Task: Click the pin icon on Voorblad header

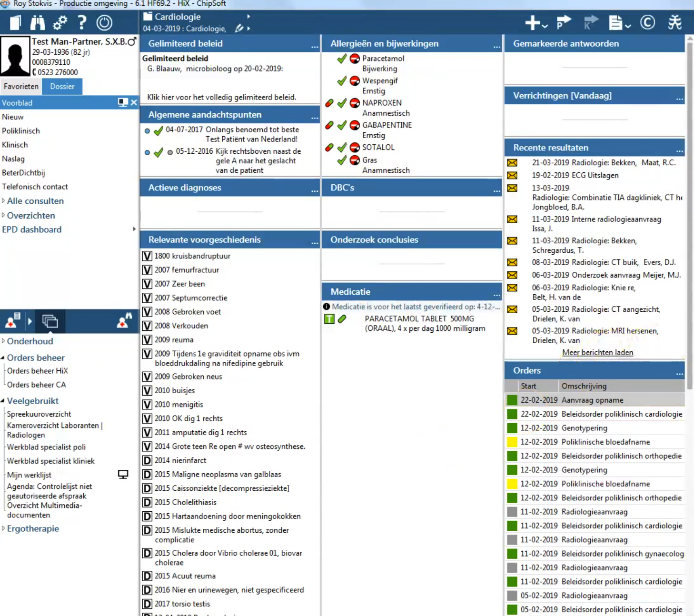Action: click(x=123, y=102)
